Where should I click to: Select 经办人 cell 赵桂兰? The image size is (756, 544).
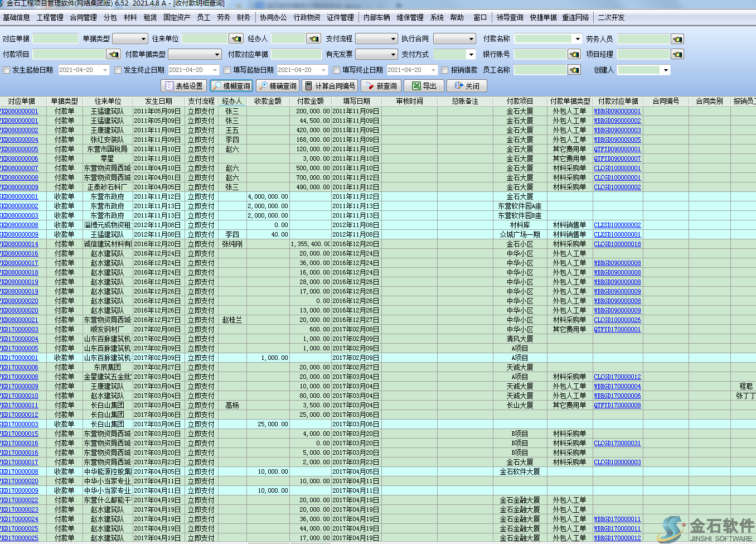click(232, 320)
